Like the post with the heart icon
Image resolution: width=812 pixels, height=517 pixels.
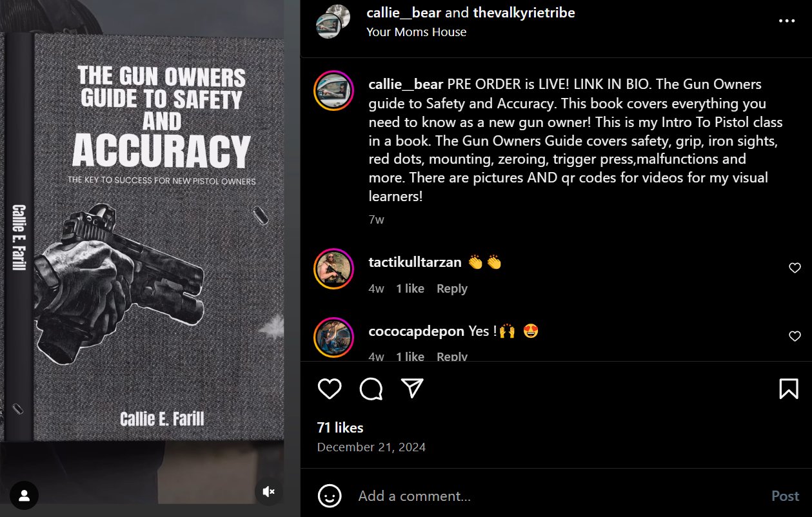[x=330, y=388]
